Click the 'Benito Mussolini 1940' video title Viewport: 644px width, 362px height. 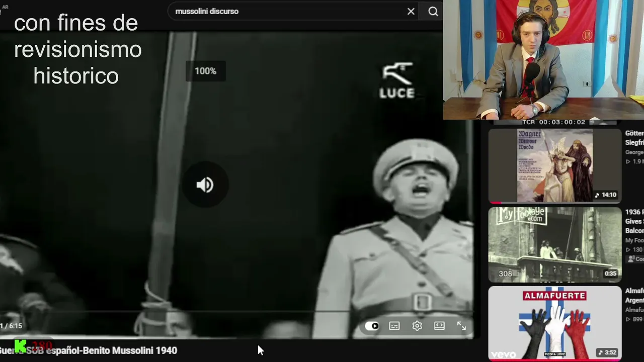click(x=89, y=350)
